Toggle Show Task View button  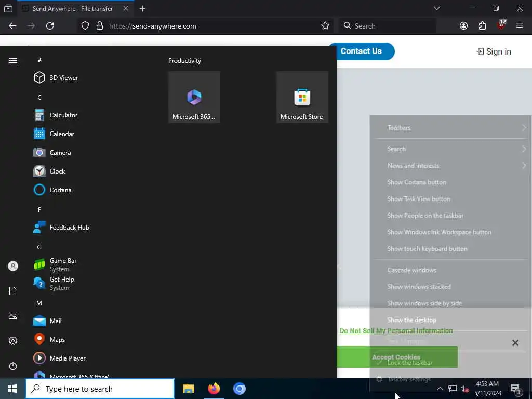pyautogui.click(x=450, y=199)
